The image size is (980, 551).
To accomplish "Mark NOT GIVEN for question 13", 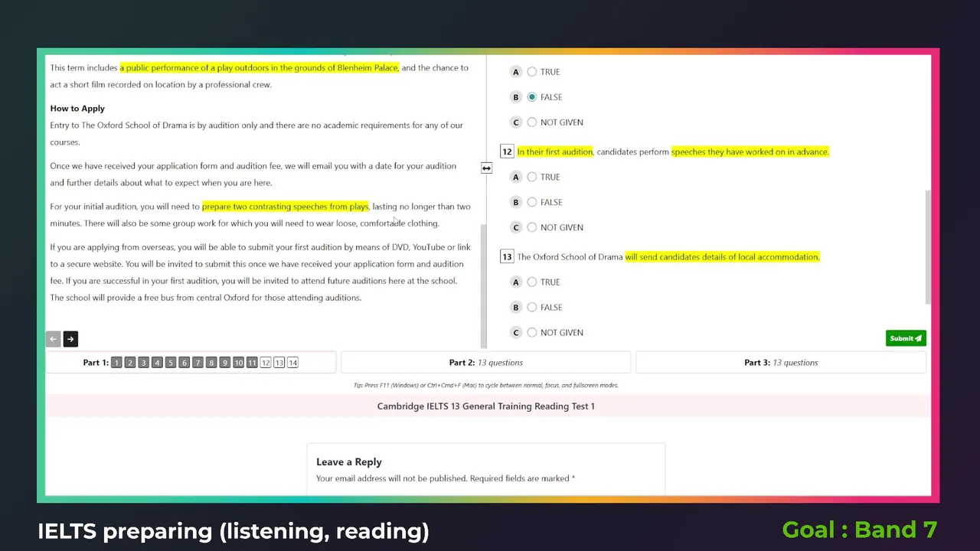I will point(532,332).
